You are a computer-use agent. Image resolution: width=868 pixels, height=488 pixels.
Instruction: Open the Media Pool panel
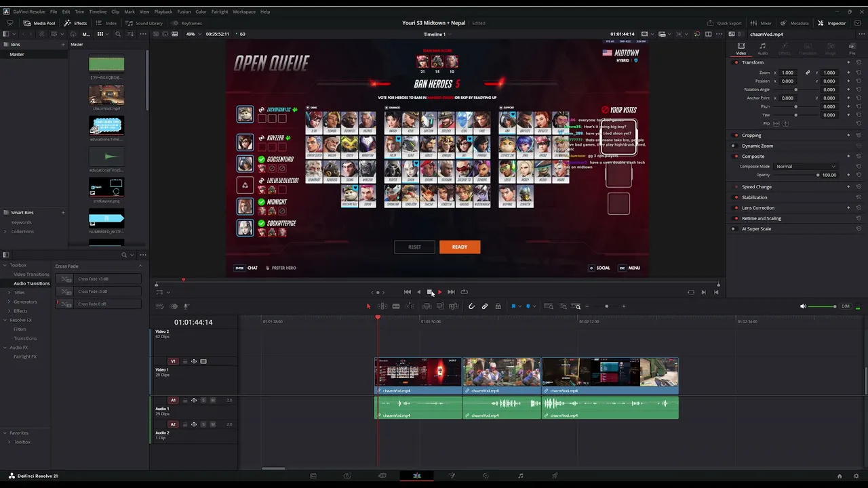[39, 23]
